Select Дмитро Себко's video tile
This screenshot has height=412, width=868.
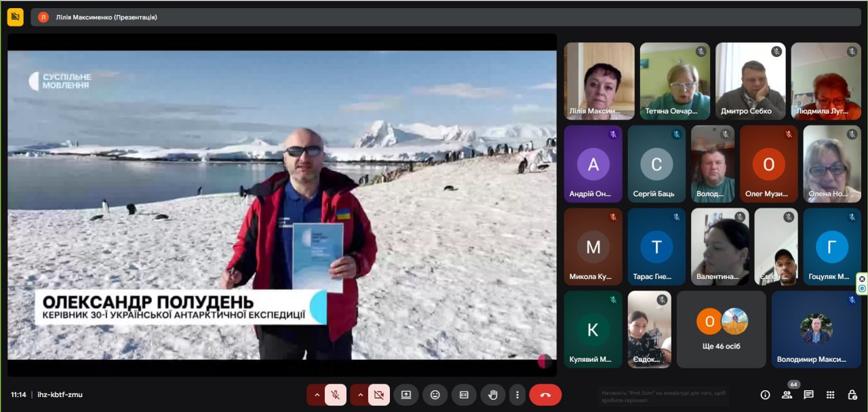[750, 81]
